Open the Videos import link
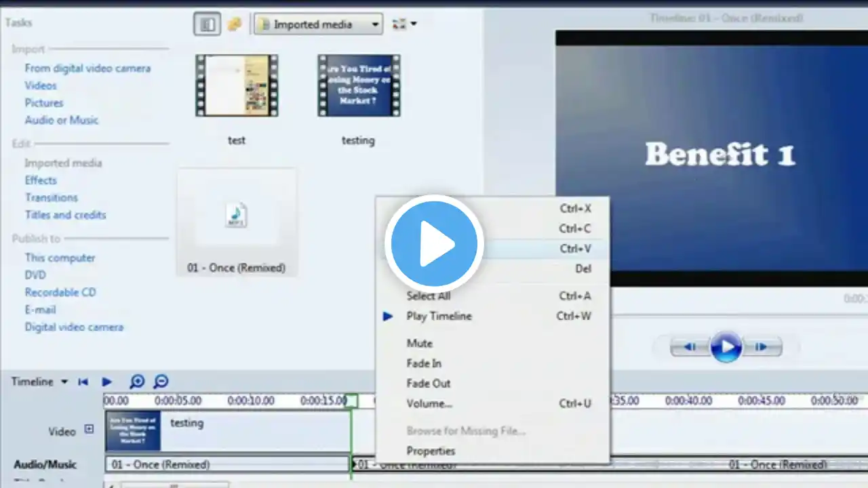Image resolution: width=868 pixels, height=488 pixels. 41,85
